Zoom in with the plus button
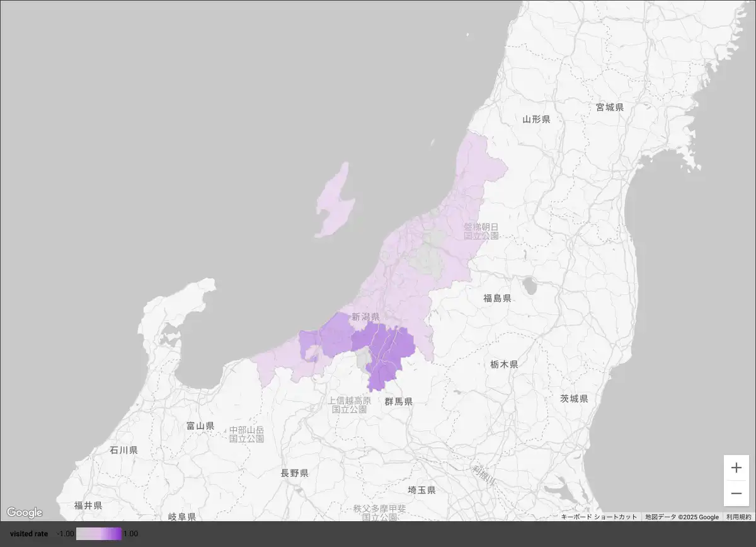This screenshot has height=547, width=756. coord(736,468)
